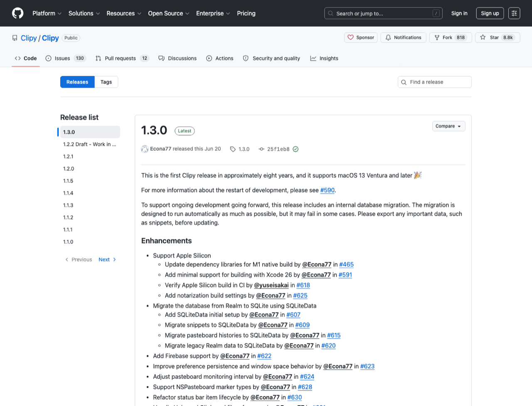
Task: Click the Sponsor heart icon
Action: (x=351, y=37)
